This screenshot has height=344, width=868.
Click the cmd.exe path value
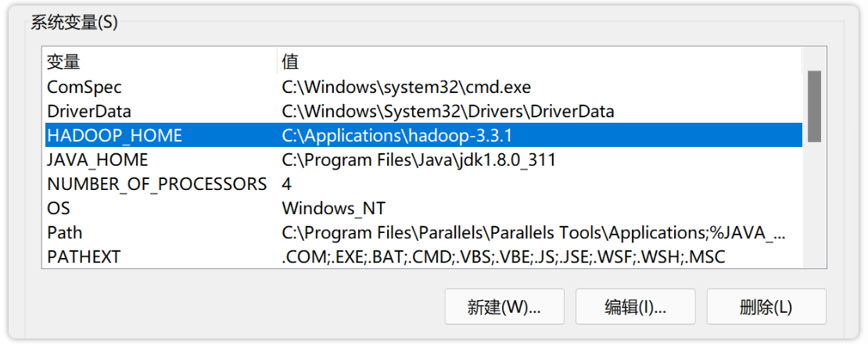pos(407,87)
